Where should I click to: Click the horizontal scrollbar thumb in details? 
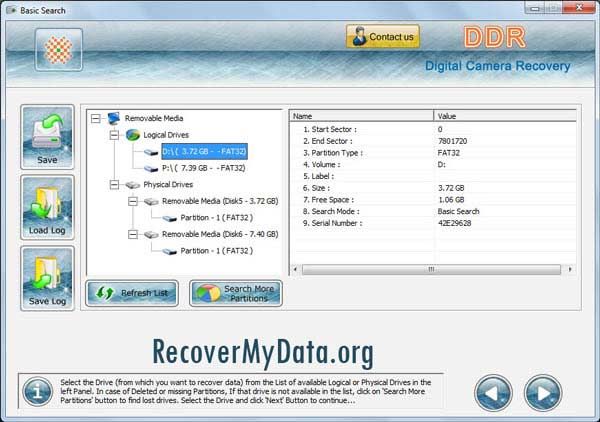click(x=431, y=269)
